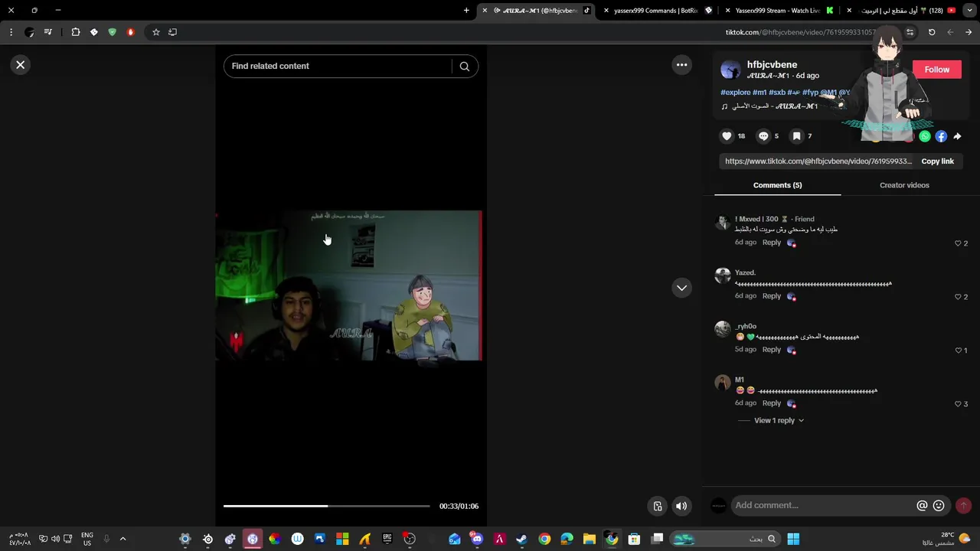Reload the page
Image resolution: width=980 pixels, height=551 pixels.
pos(932,32)
